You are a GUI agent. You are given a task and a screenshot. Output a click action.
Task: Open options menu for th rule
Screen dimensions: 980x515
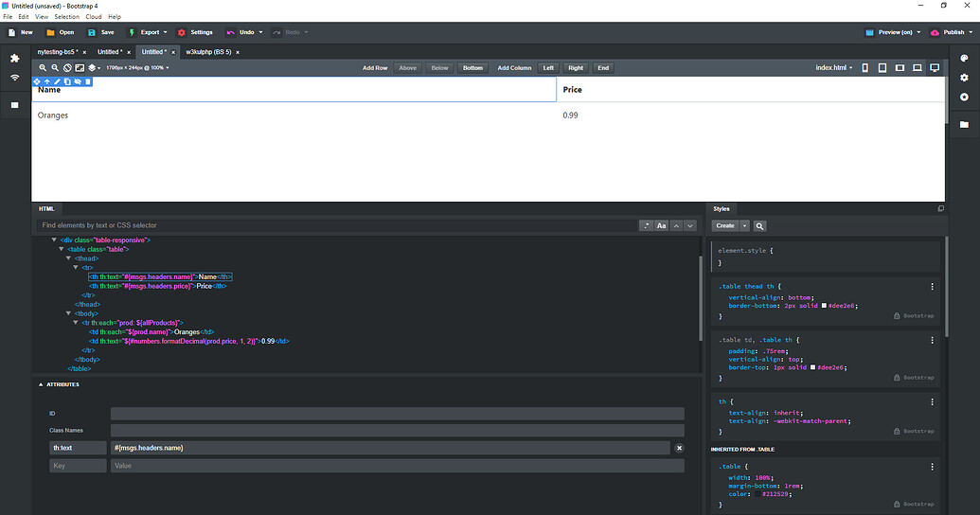coord(932,402)
